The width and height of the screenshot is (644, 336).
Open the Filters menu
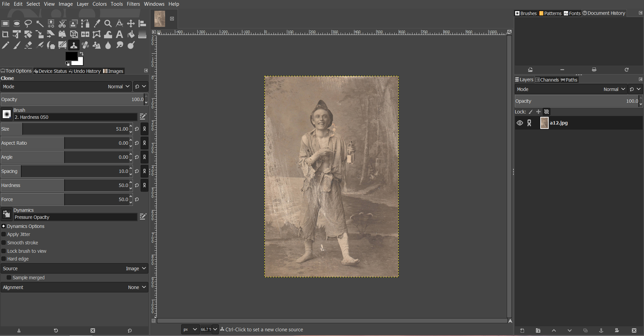(x=133, y=4)
